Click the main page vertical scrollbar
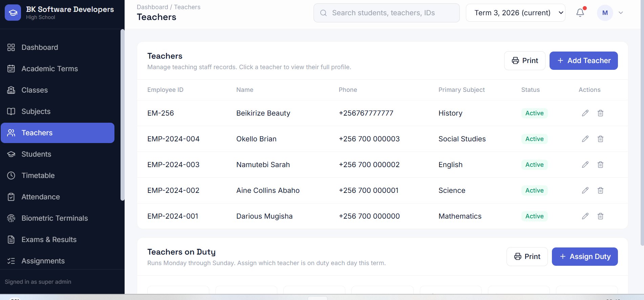Viewport: 644px width, 300px height. tap(642, 123)
